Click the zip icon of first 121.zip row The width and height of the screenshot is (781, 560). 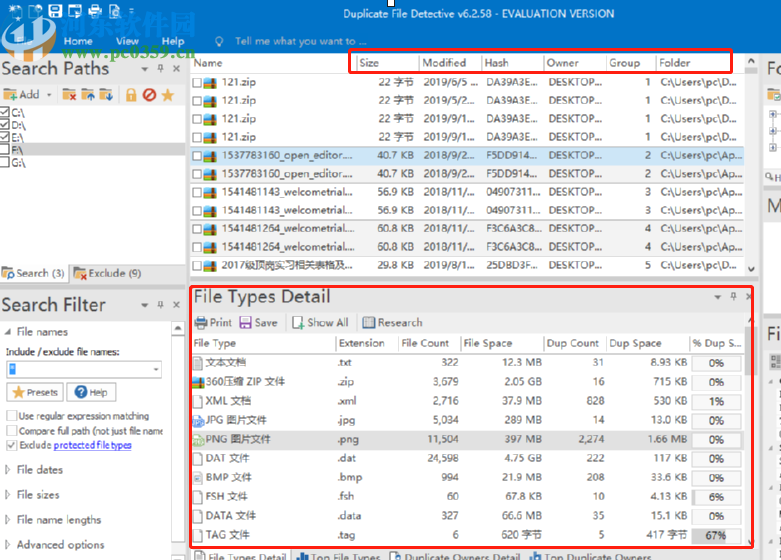pyautogui.click(x=210, y=83)
